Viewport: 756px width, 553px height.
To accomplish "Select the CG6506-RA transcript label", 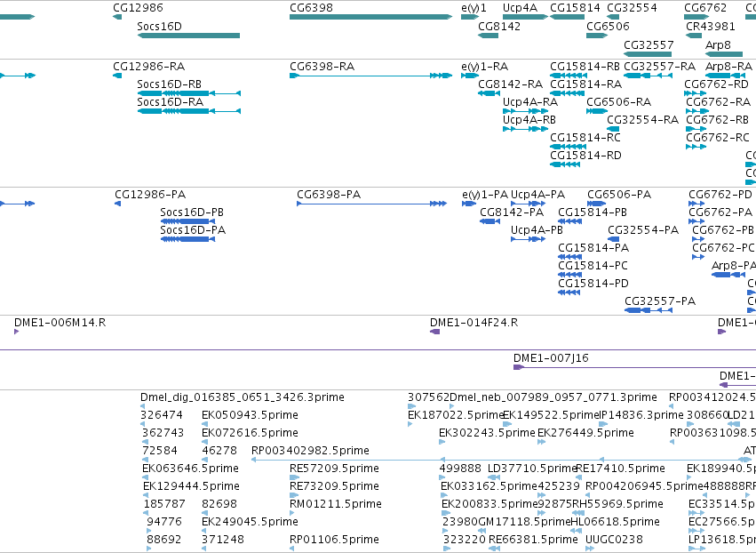I will click(618, 102).
